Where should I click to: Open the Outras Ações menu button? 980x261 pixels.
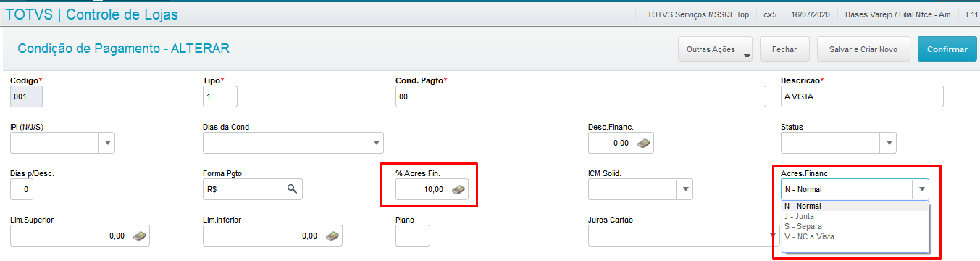(716, 49)
